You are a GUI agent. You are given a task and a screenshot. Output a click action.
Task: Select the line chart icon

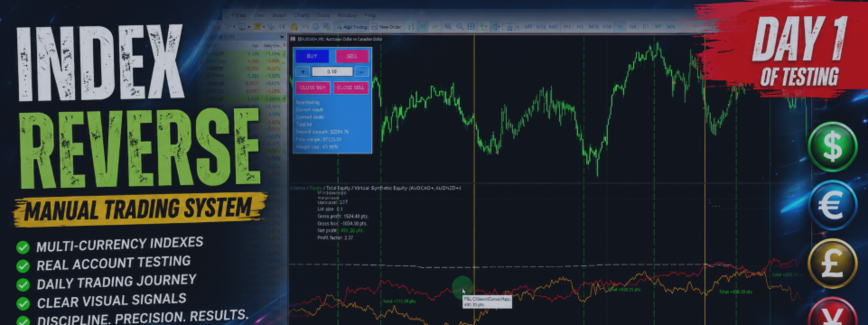434,27
